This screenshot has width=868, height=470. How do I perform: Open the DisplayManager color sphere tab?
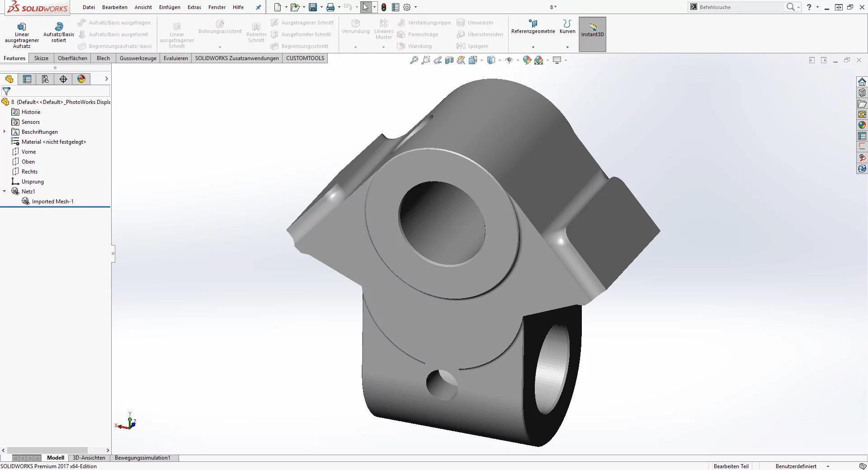click(x=81, y=79)
